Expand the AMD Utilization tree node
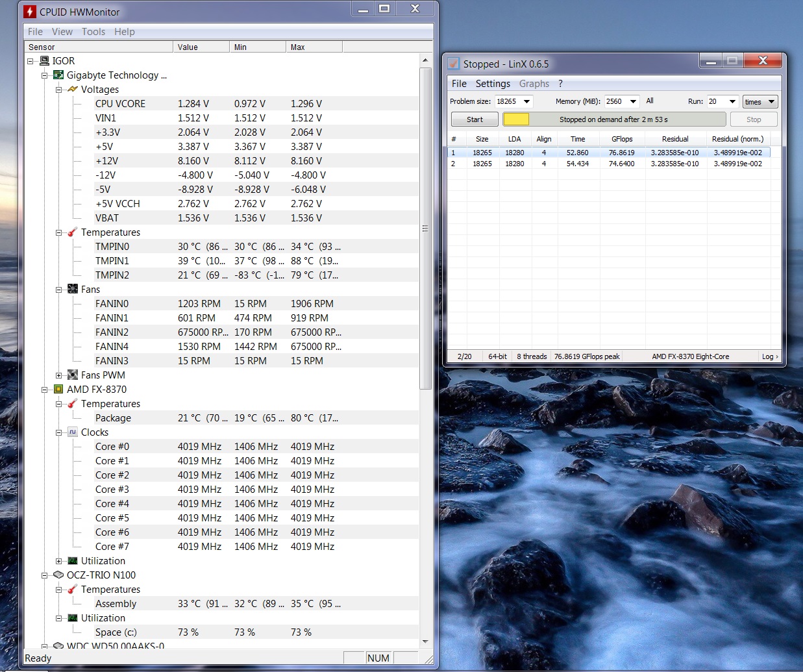Viewport: 803px width, 672px height. click(x=58, y=561)
